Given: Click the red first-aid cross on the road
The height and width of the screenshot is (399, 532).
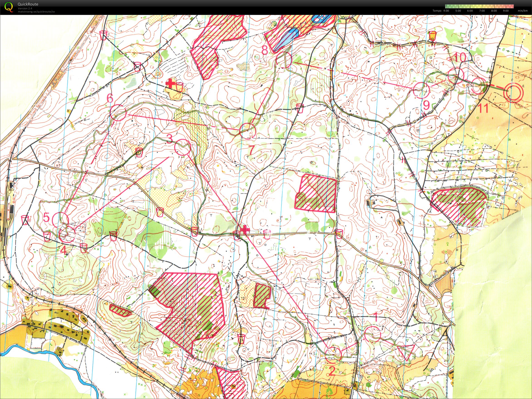Looking at the screenshot, I should [245, 229].
